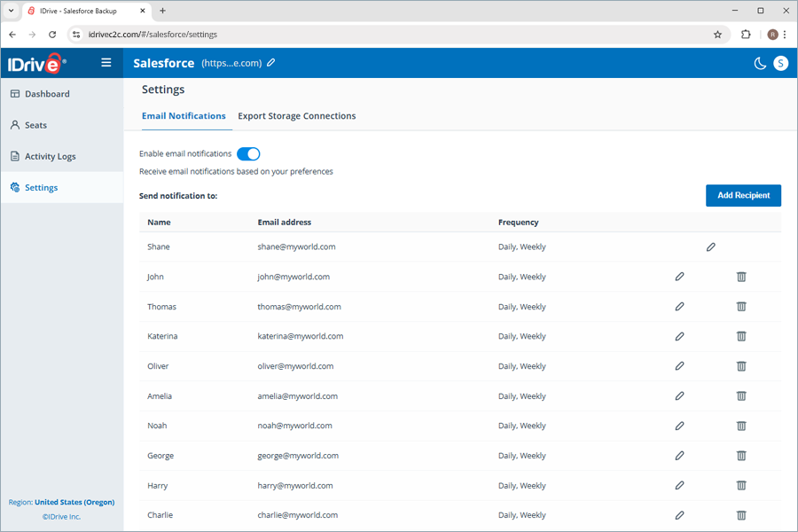Edit Shane's notification settings pencil icon
798x532 pixels.
tap(710, 246)
